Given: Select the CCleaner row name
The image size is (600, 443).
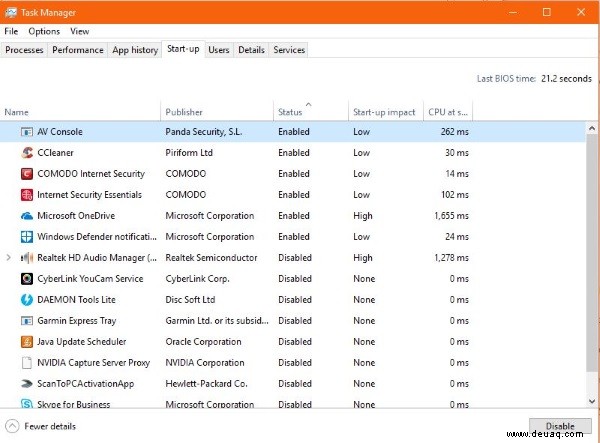Looking at the screenshot, I should point(55,153).
